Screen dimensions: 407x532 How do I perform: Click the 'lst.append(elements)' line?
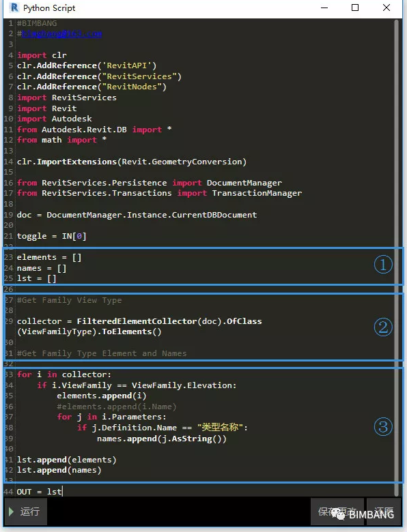coord(67,460)
